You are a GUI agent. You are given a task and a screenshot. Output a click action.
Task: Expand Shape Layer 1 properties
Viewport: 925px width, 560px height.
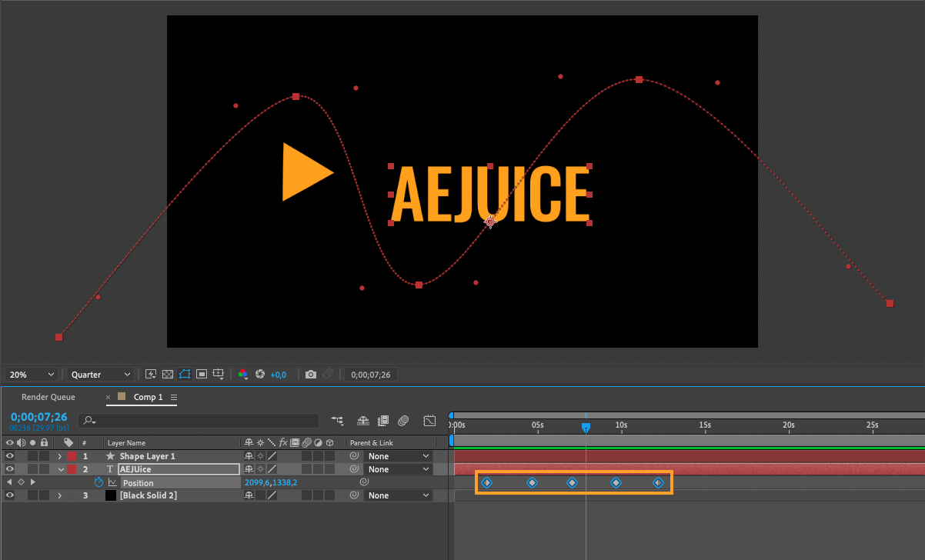pos(60,456)
